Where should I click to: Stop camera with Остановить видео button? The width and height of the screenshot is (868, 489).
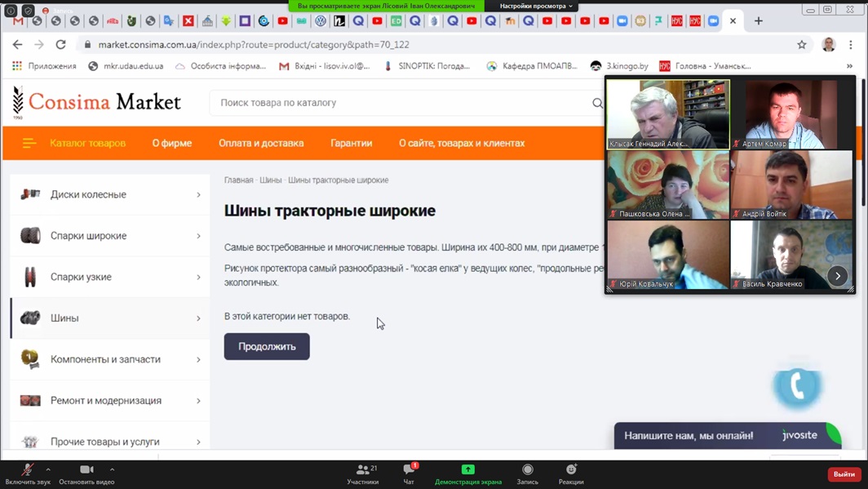pos(86,470)
